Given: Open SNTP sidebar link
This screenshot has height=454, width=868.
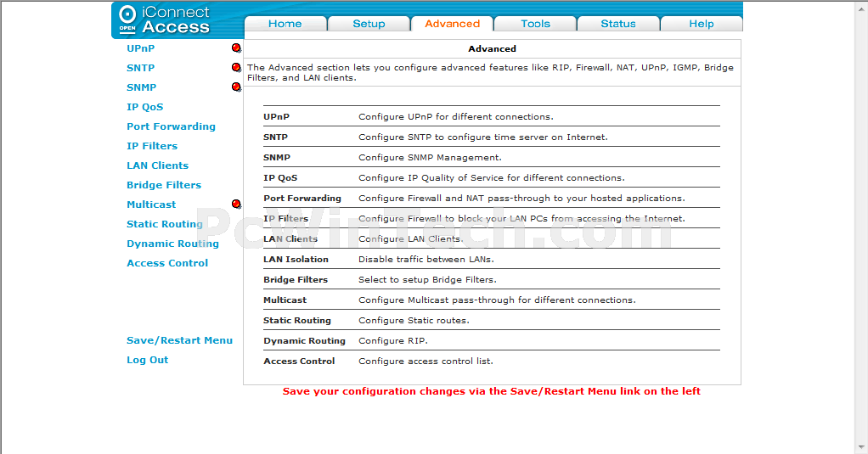Looking at the screenshot, I should pyautogui.click(x=141, y=68).
